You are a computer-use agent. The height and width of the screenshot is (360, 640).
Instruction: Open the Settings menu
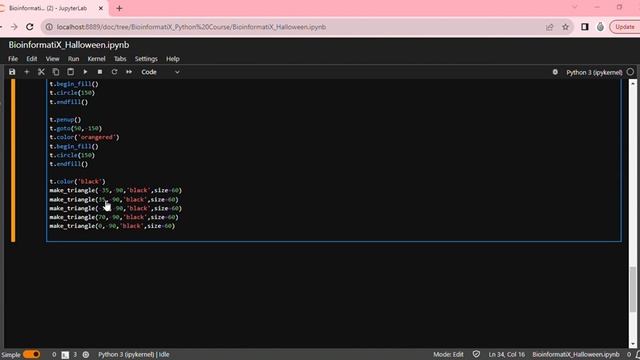pos(146,59)
